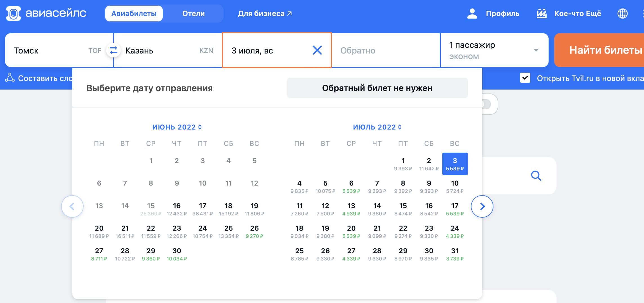644x303 pixels.
Task: Select July 27 priced 4 339 ₽
Action: point(351,254)
